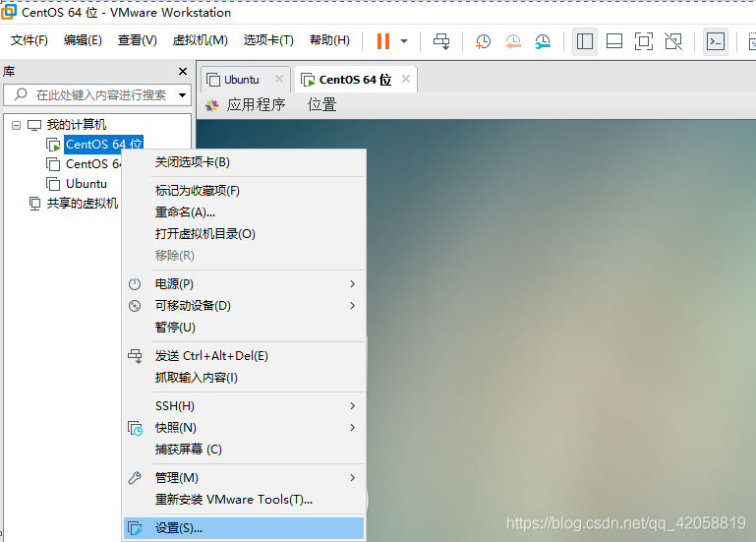The height and width of the screenshot is (542, 756).
Task: Open the 虚拟机(M) menu
Action: click(201, 40)
